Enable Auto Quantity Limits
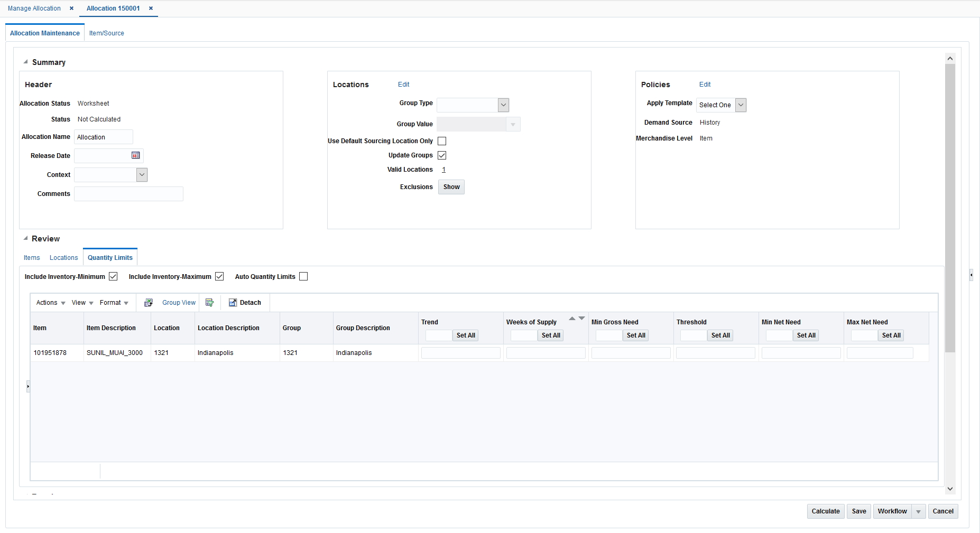 [x=303, y=276]
